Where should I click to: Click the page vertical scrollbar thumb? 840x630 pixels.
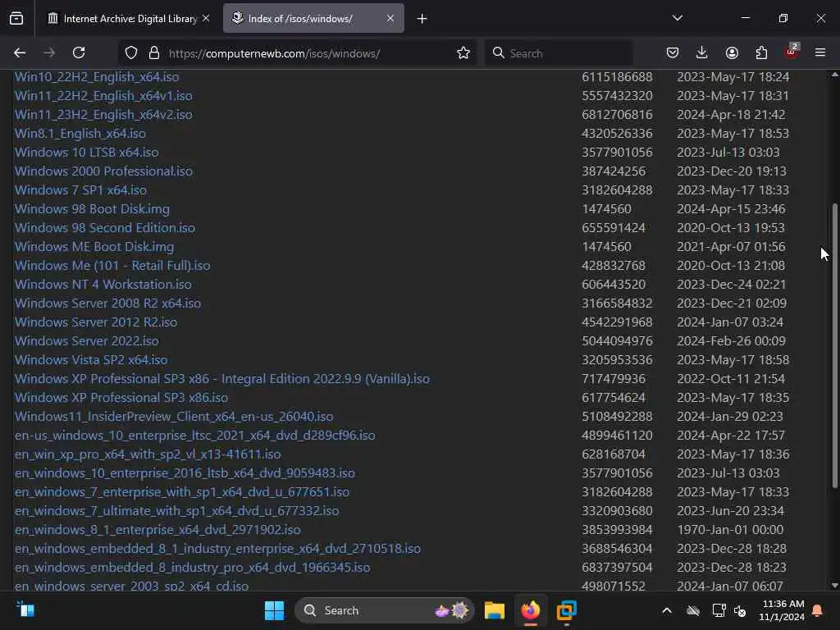(x=834, y=345)
